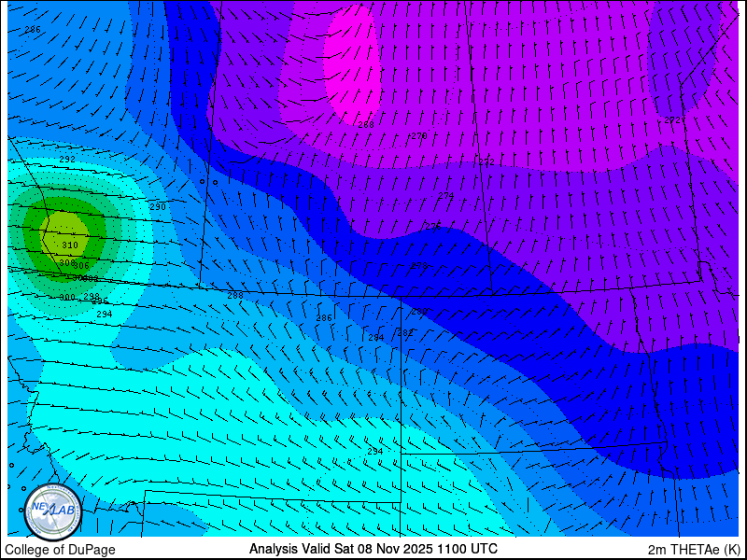Image resolution: width=747 pixels, height=560 pixels.
Task: Click the 284 contour label
Action: (x=376, y=338)
